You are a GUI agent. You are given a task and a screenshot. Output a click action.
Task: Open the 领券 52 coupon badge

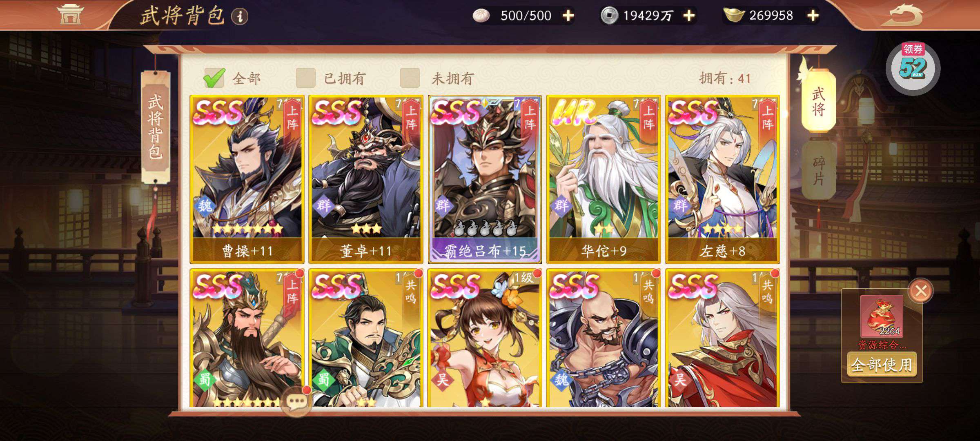tap(913, 67)
